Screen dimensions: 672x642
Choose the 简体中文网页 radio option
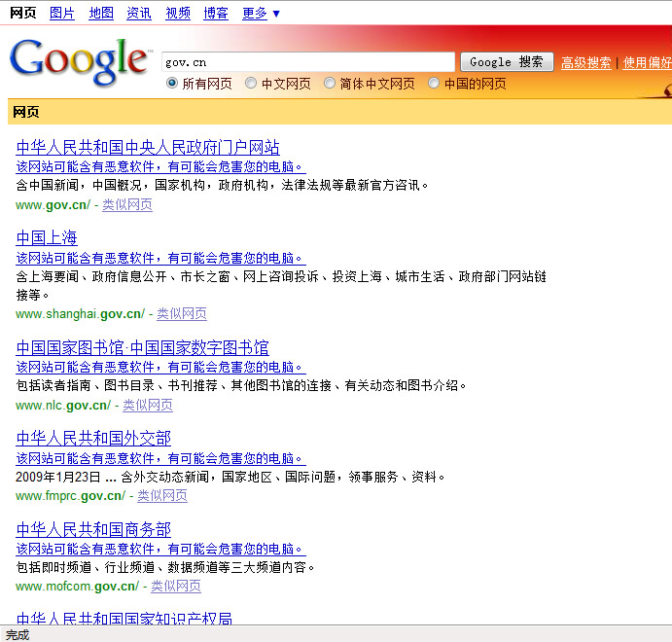[330, 84]
